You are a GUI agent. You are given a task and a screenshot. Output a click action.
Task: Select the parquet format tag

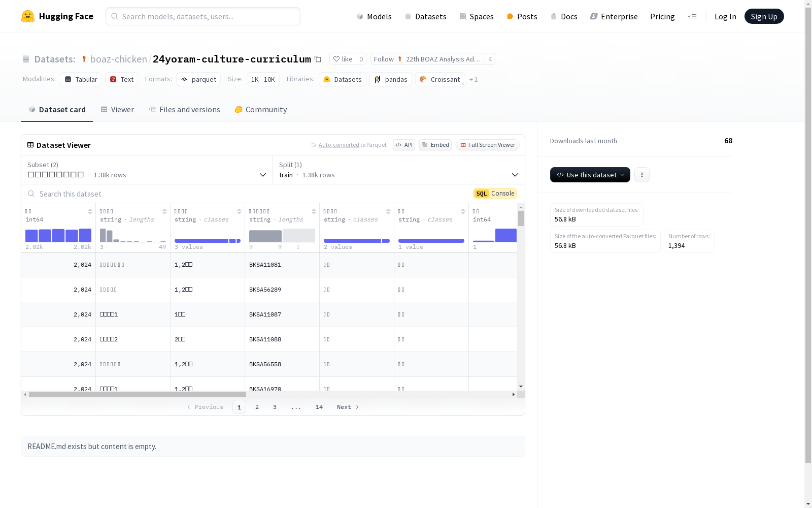point(198,79)
